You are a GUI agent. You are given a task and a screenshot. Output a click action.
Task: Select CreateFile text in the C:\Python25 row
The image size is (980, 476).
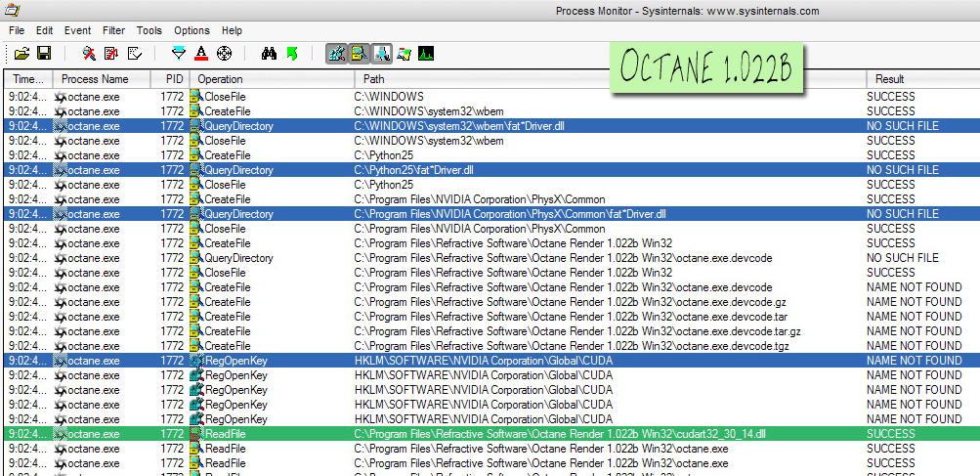coord(228,155)
